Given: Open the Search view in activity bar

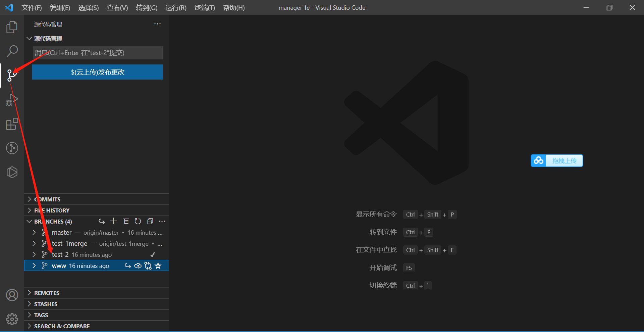Looking at the screenshot, I should [x=12, y=51].
